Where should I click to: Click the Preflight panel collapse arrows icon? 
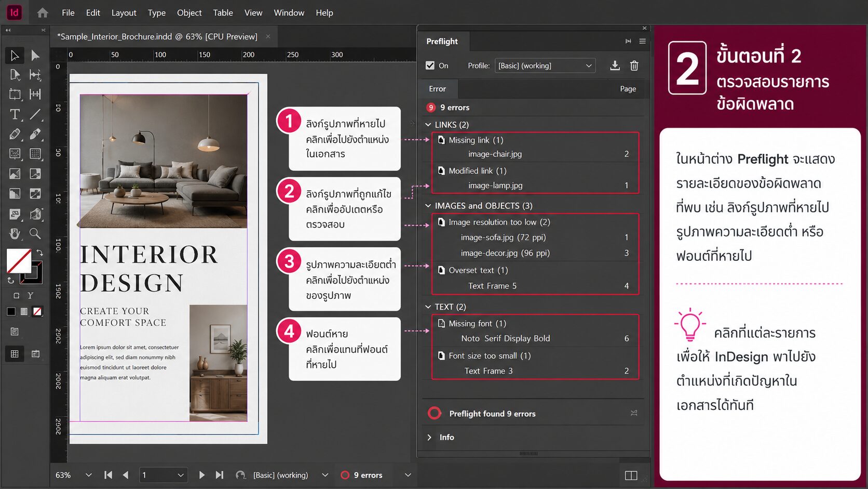(628, 41)
